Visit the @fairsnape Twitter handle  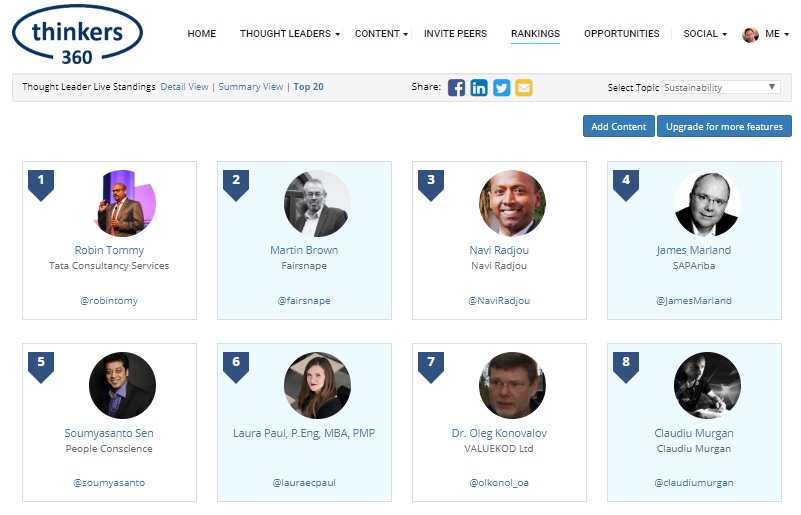304,301
